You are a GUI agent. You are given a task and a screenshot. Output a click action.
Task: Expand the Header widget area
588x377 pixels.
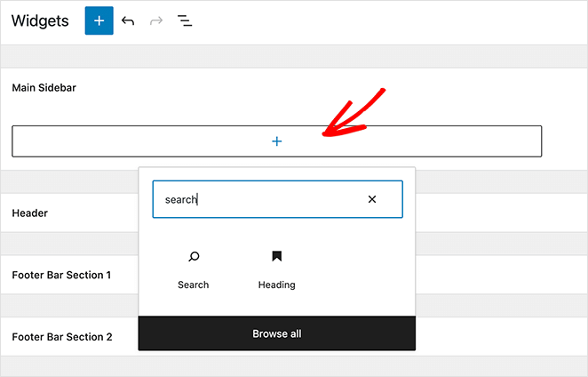[x=30, y=213]
